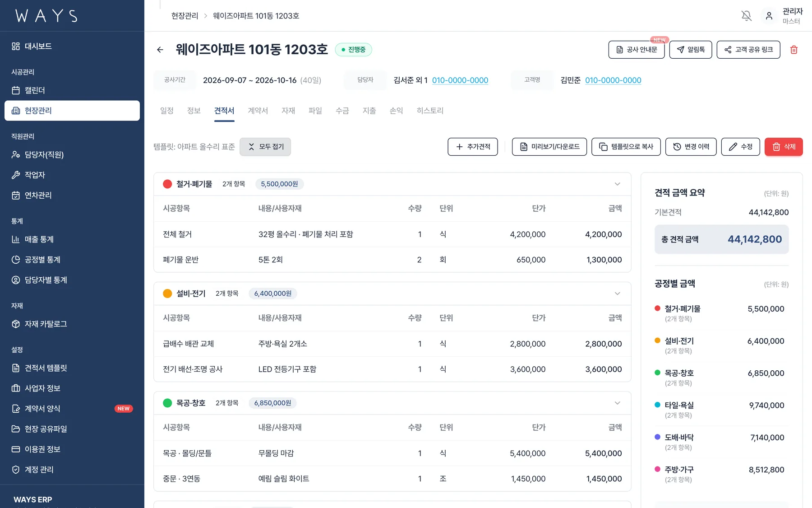Viewport: 812px width, 508px height.
Task: Open the user profile avatar icon
Action: [769, 16]
